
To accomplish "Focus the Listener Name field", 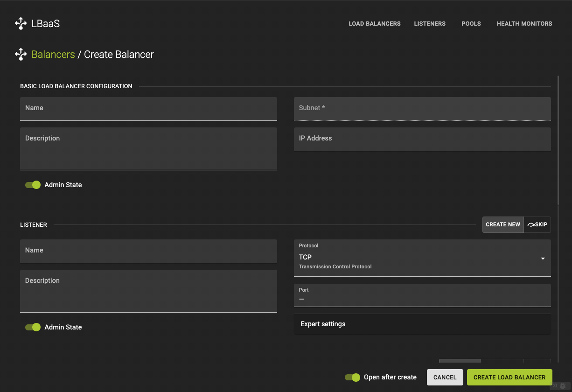I will [x=148, y=251].
